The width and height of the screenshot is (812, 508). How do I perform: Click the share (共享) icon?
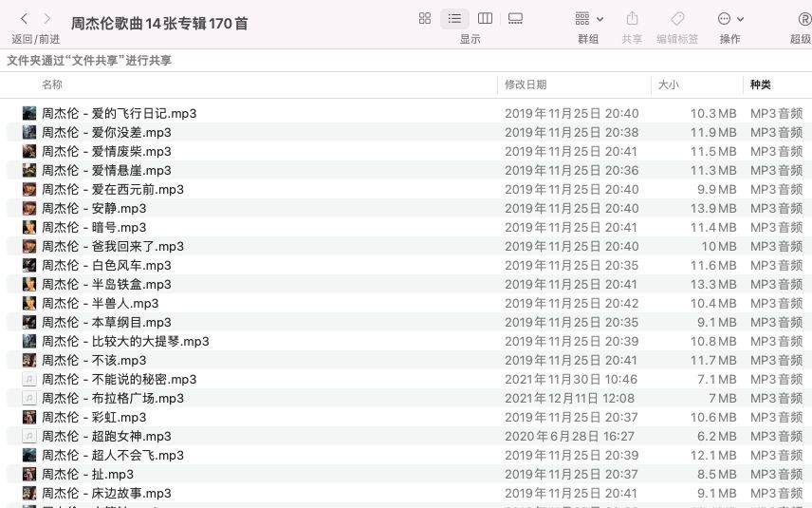(632, 19)
